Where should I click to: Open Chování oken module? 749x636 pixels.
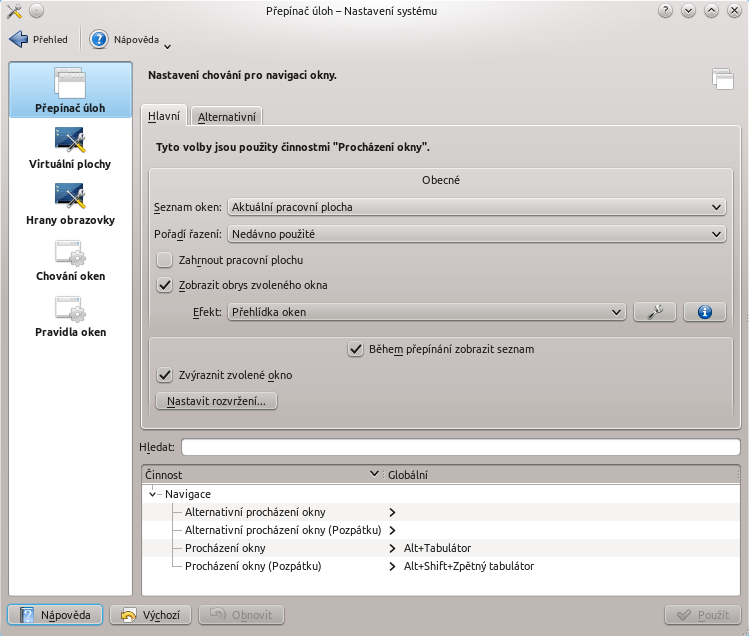(x=70, y=259)
